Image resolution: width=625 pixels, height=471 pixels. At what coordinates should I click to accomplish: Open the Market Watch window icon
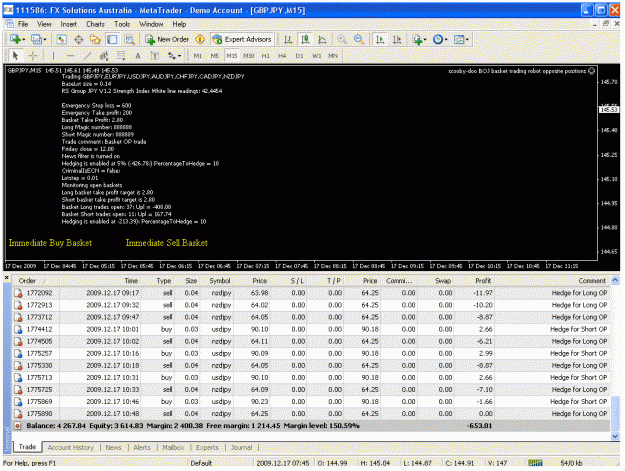coord(61,39)
